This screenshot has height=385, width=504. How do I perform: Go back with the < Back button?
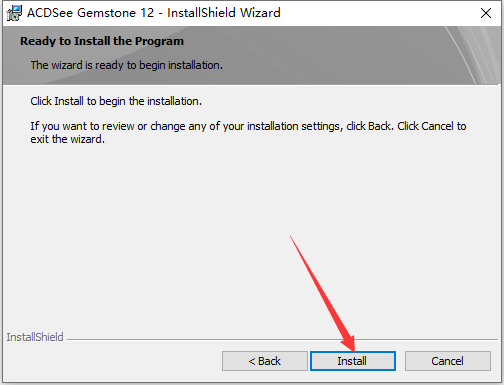[x=265, y=361]
